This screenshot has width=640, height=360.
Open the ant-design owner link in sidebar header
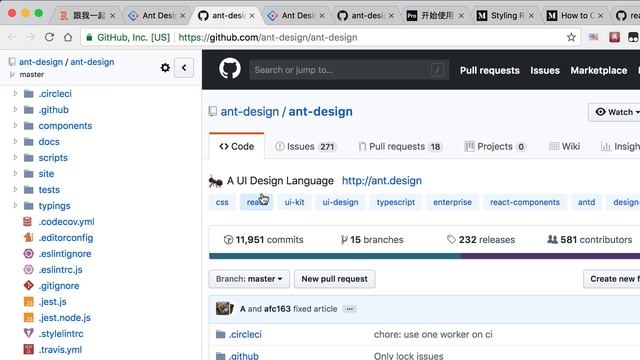point(41,62)
